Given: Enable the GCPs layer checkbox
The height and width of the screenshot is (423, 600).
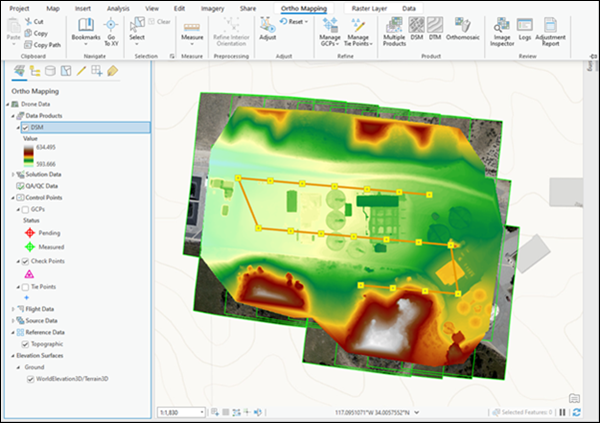Looking at the screenshot, I should click(25, 209).
